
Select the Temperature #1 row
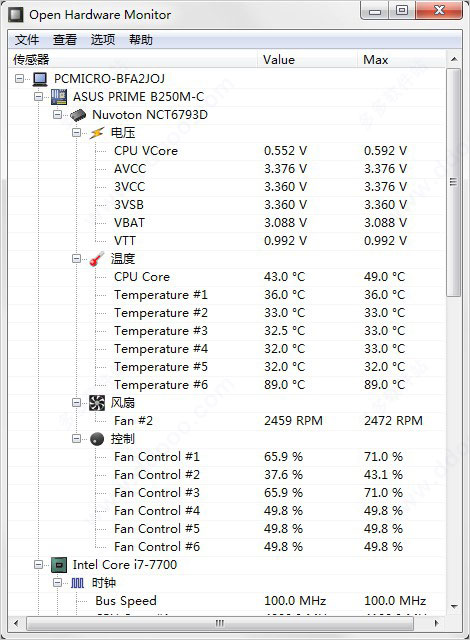coord(227,295)
